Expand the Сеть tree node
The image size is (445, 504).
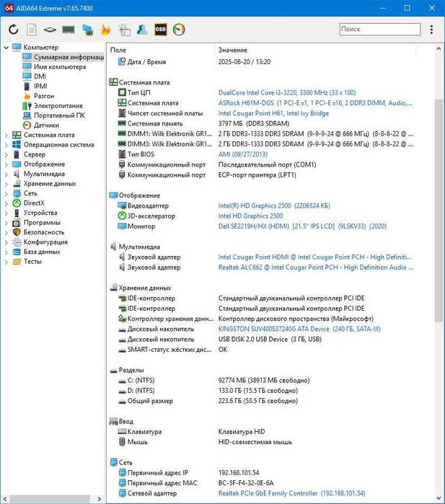point(6,193)
